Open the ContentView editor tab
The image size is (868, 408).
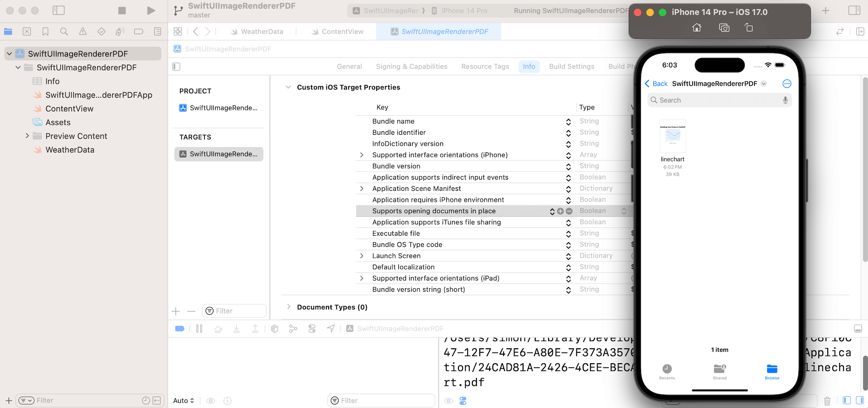coord(337,32)
